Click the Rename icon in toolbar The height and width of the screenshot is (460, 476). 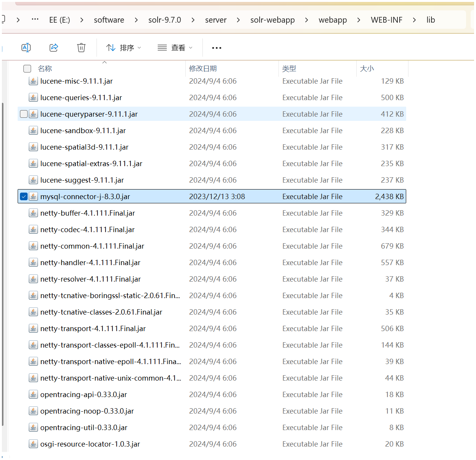tap(26, 48)
